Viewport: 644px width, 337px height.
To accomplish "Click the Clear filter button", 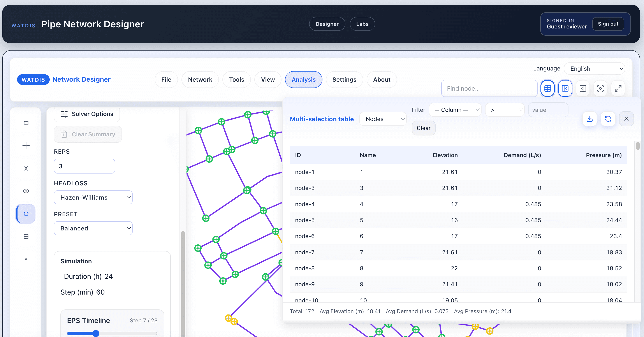I will [423, 128].
